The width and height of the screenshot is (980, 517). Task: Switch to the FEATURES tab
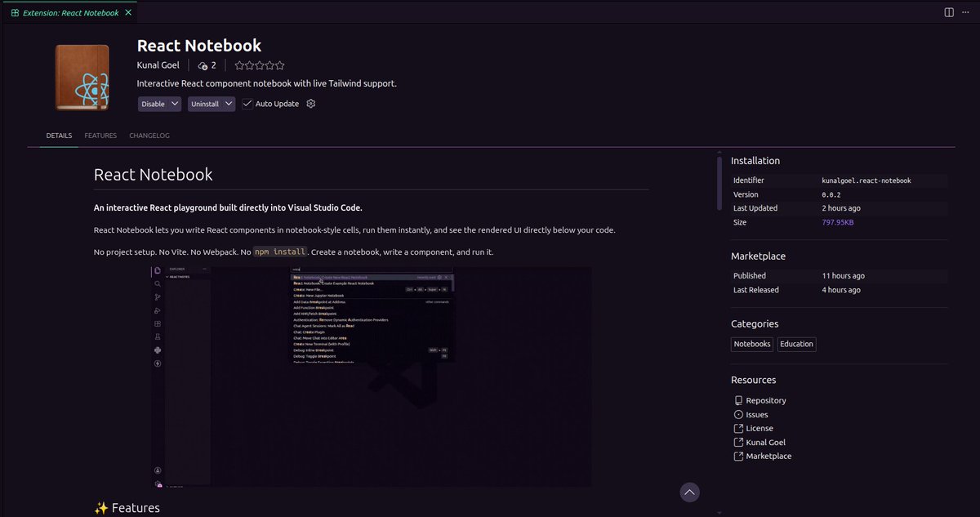coord(100,136)
